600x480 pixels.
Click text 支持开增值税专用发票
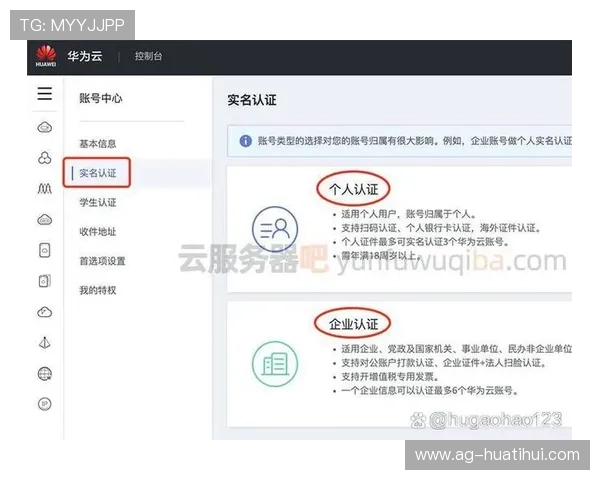click(x=390, y=377)
